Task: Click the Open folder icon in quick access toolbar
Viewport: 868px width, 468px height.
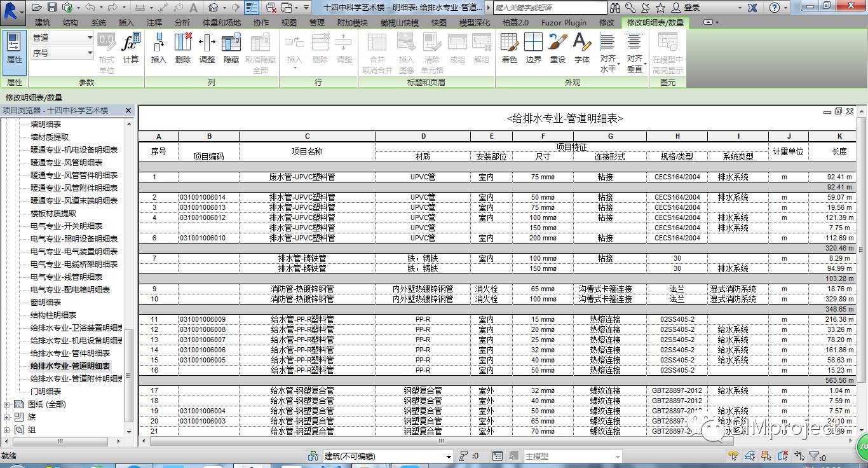Action: [36, 8]
